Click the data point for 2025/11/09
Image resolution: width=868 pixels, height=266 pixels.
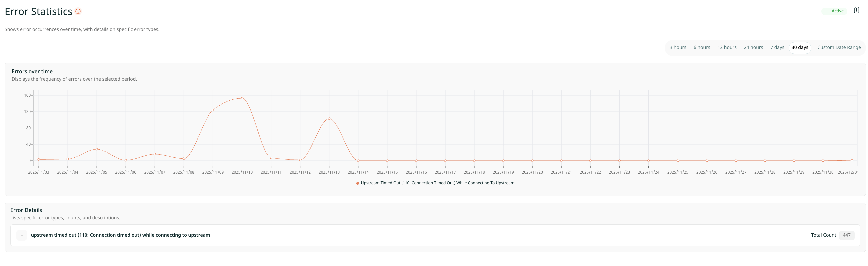click(x=213, y=110)
